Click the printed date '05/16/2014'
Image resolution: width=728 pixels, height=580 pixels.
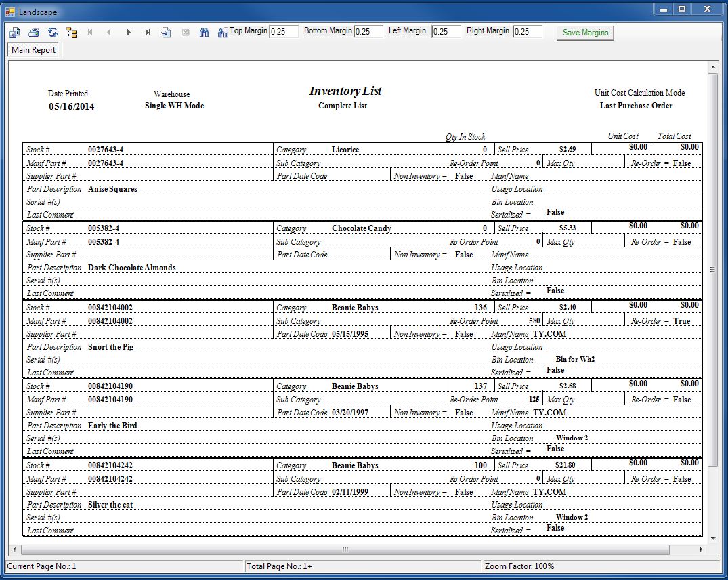click(72, 107)
